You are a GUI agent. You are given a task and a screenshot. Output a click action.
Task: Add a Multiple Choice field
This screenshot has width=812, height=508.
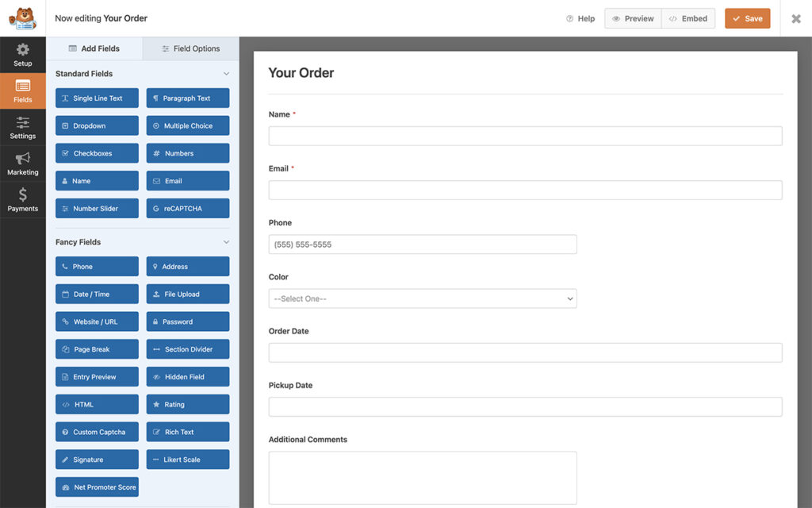pyautogui.click(x=188, y=125)
